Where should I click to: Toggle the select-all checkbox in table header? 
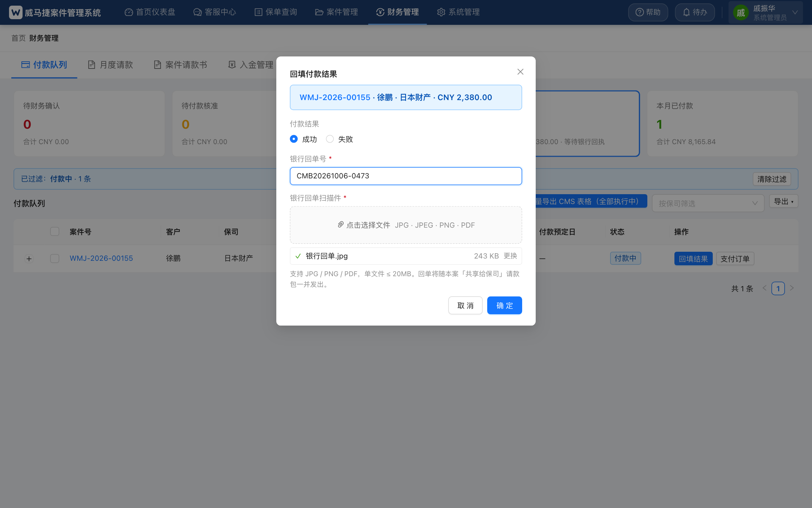55,231
